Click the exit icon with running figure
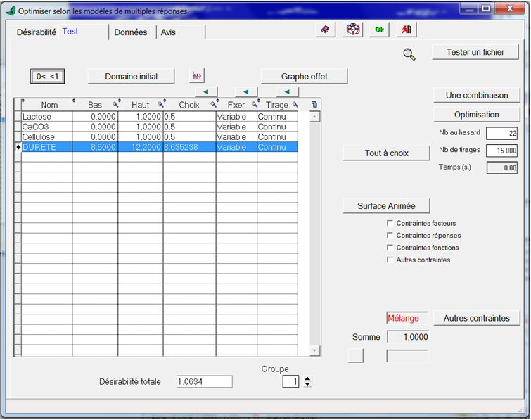 pyautogui.click(x=407, y=30)
